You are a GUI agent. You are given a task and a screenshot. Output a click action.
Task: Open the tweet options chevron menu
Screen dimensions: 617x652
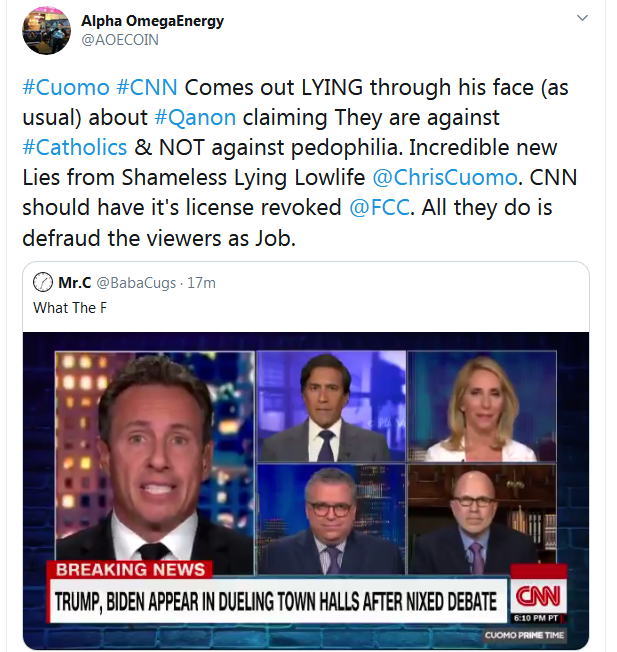coord(582,18)
